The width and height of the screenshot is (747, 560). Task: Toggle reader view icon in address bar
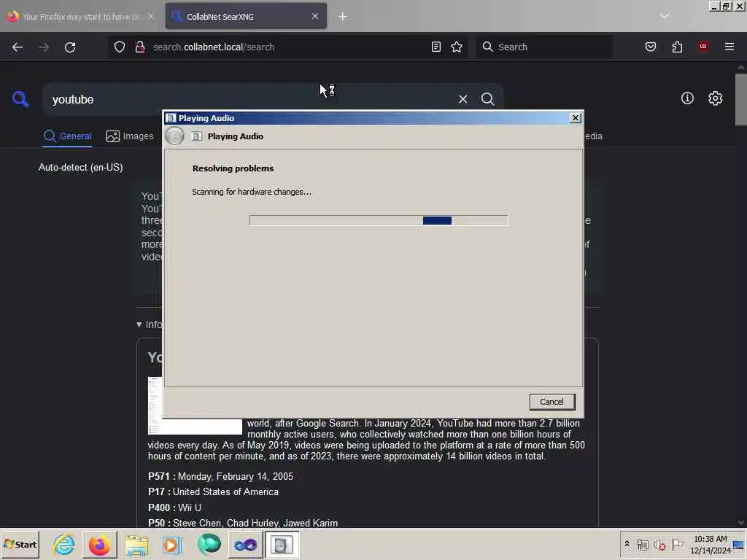(436, 47)
